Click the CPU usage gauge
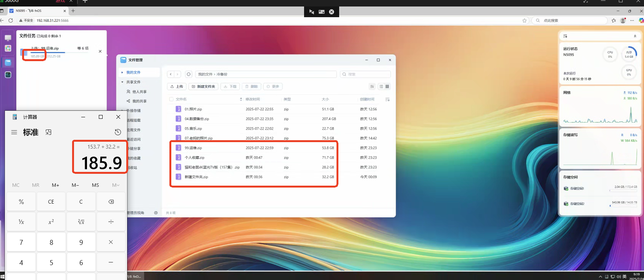The width and height of the screenshot is (644, 280). (610, 54)
